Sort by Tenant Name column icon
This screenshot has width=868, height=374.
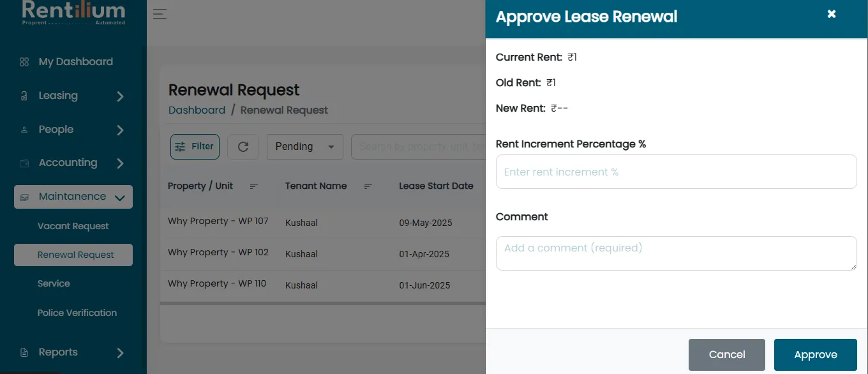[368, 186]
